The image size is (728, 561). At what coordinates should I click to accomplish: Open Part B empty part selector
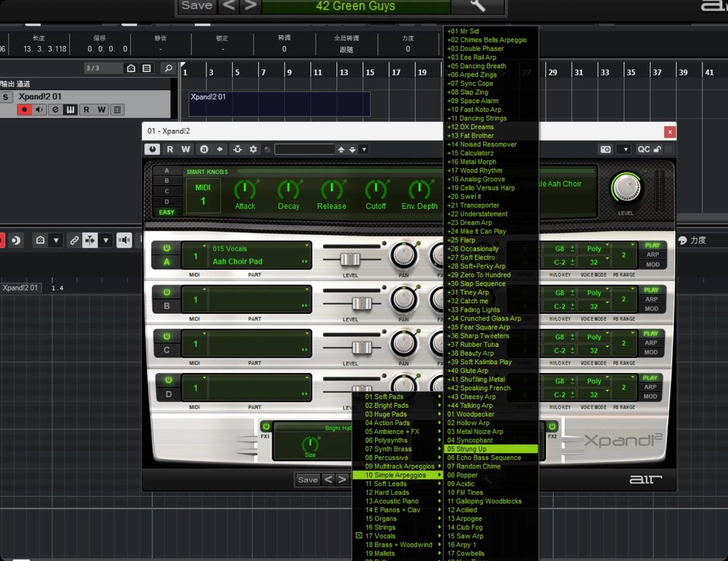point(260,299)
